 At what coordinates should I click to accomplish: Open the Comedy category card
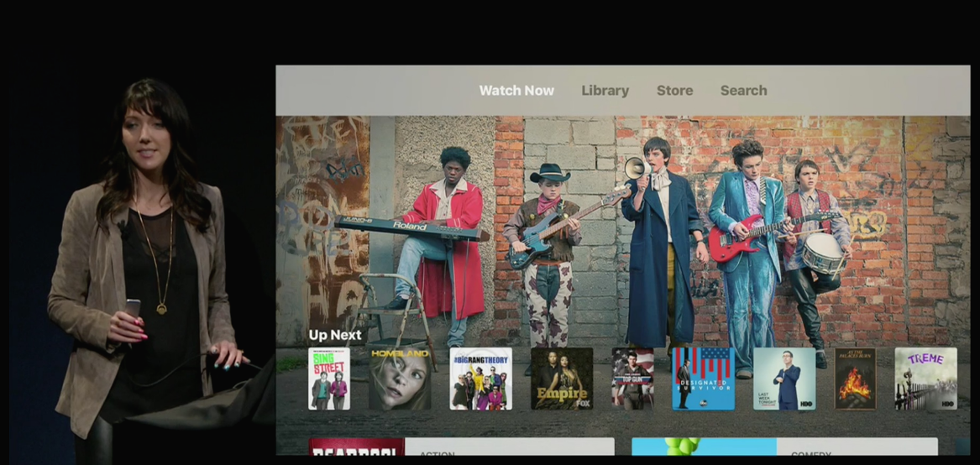point(784,447)
